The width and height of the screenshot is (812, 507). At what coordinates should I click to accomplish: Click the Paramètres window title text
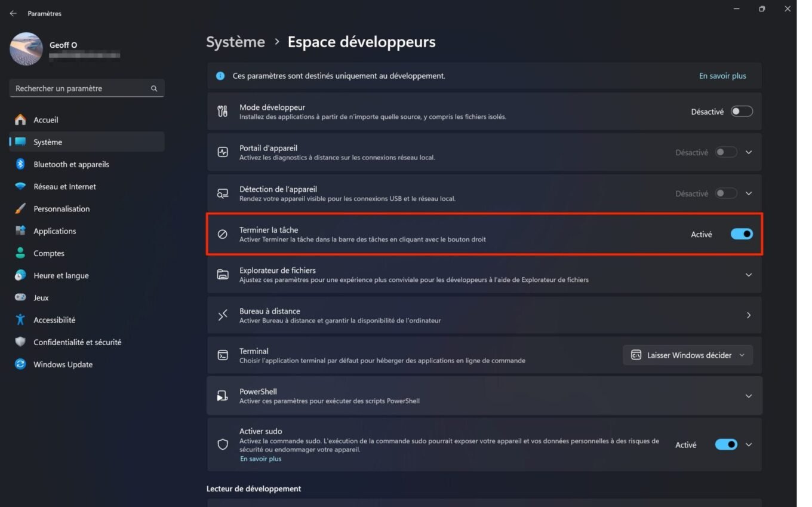[44, 13]
